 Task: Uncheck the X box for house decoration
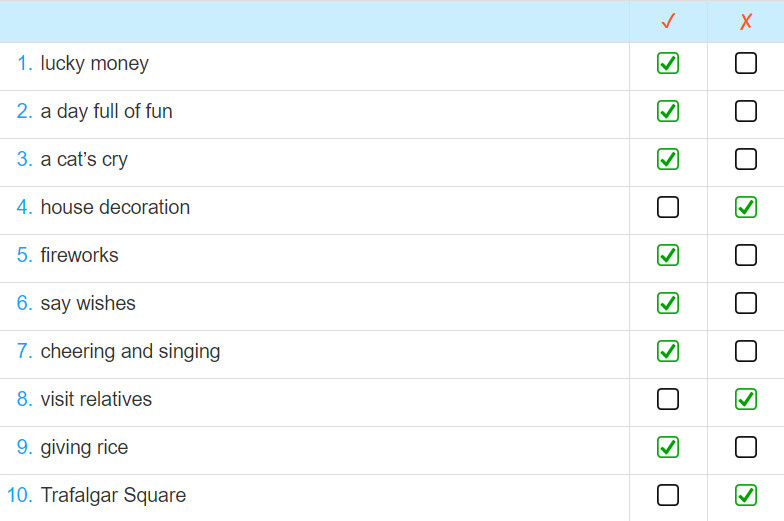pos(746,207)
